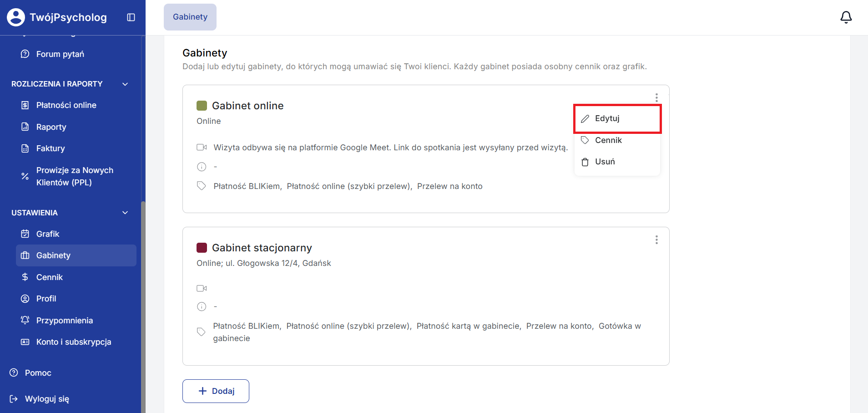Open three-dot menu for Gabinet stacjonarny
868x413 pixels.
(656, 240)
